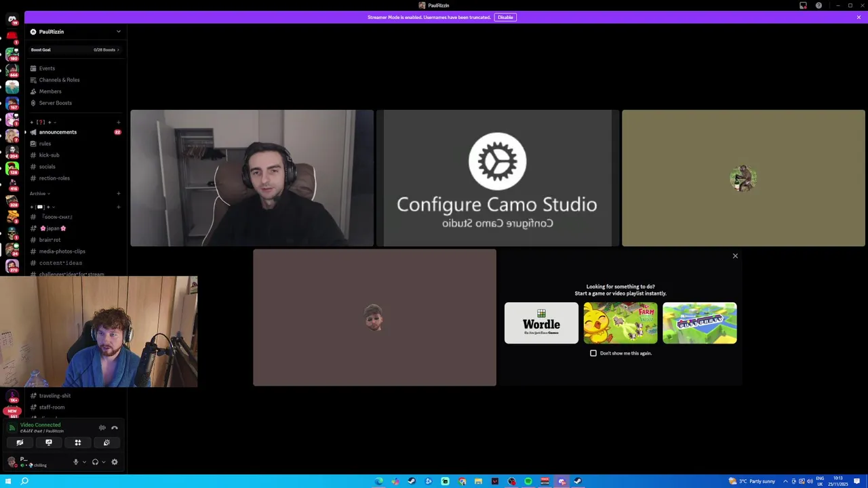Create channel in first category

(x=119, y=122)
